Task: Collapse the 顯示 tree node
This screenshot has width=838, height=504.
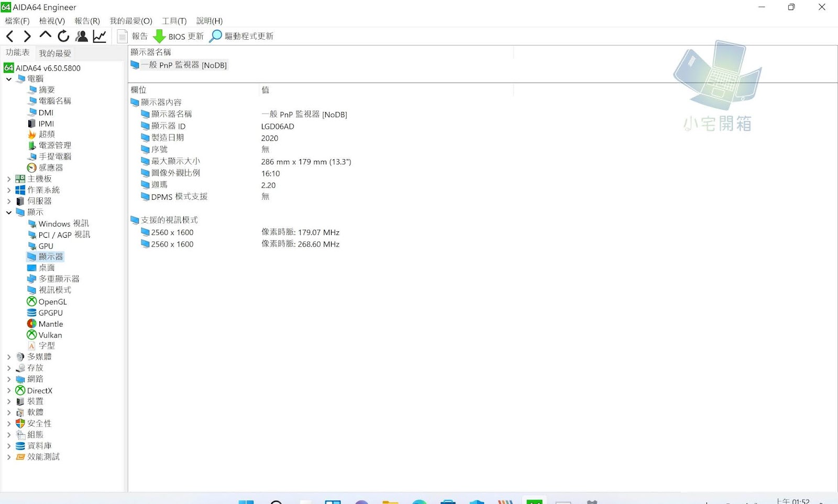Action: (x=9, y=212)
